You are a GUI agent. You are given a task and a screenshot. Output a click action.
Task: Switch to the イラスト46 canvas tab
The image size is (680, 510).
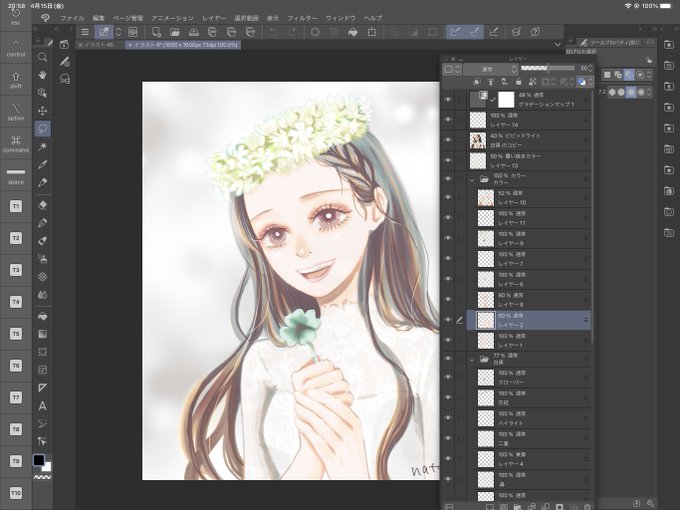coord(100,45)
